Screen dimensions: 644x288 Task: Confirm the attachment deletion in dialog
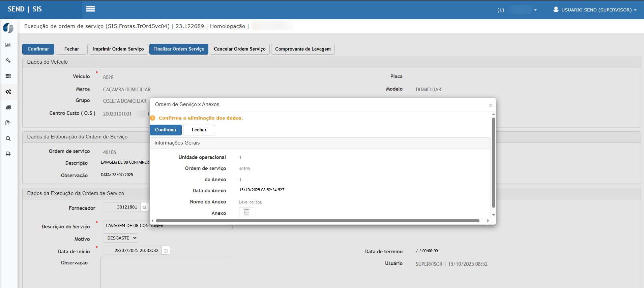166,130
